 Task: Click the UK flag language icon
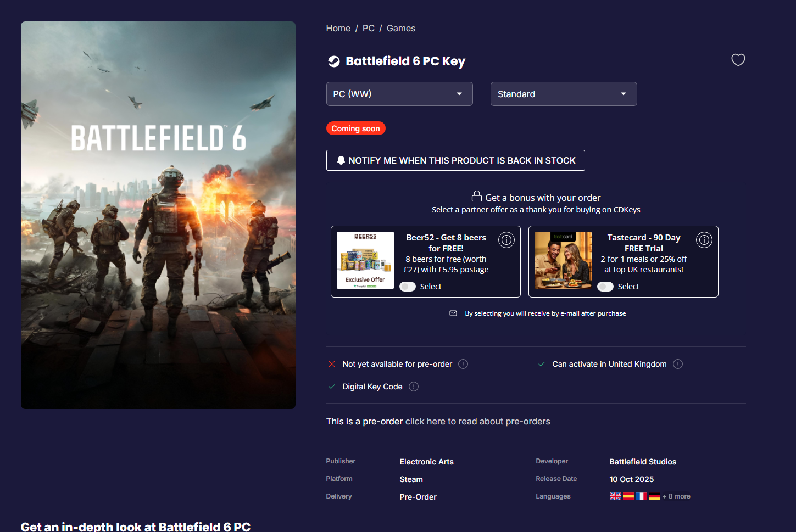615,496
